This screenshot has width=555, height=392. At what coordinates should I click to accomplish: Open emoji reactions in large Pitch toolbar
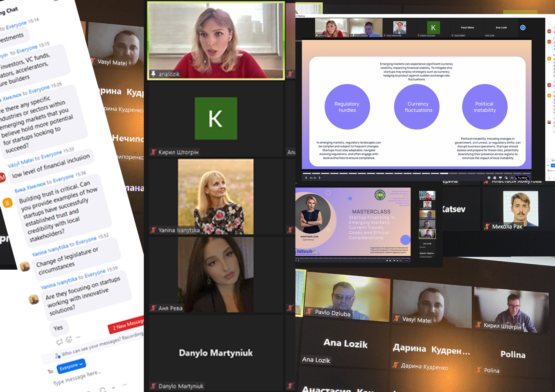pyautogui.click(x=489, y=178)
